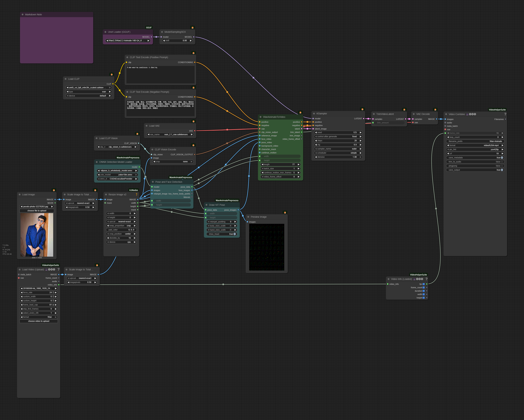
Task: Click the help icon on Video Info (Loaded)
Action: tap(426, 279)
